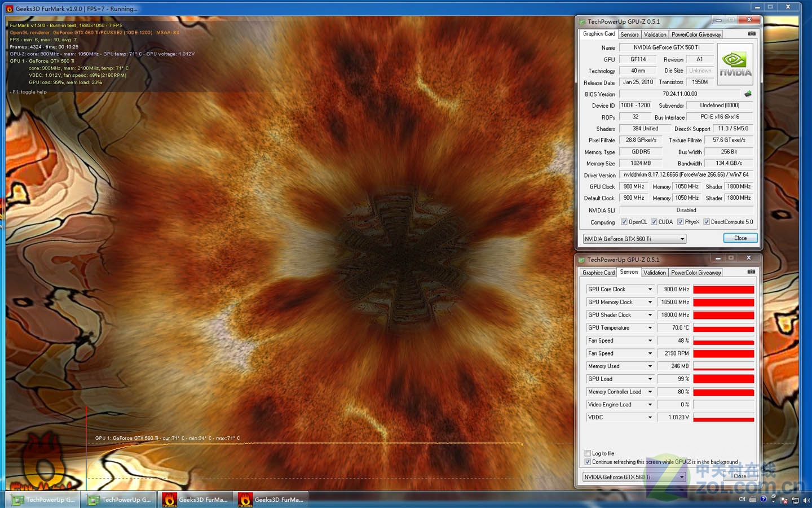Open GPU selector combo in Sensors window
Image resolution: width=812 pixels, height=508 pixels.
point(634,477)
